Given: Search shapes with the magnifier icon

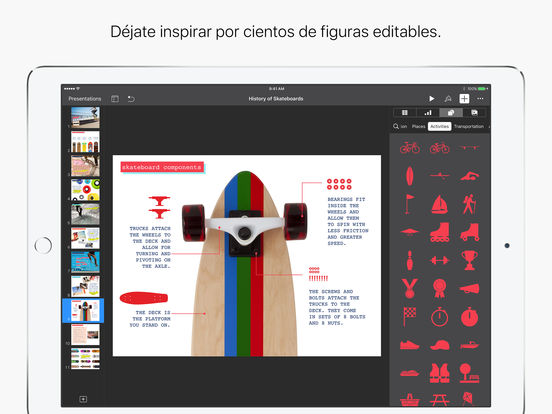Looking at the screenshot, I should (396, 126).
